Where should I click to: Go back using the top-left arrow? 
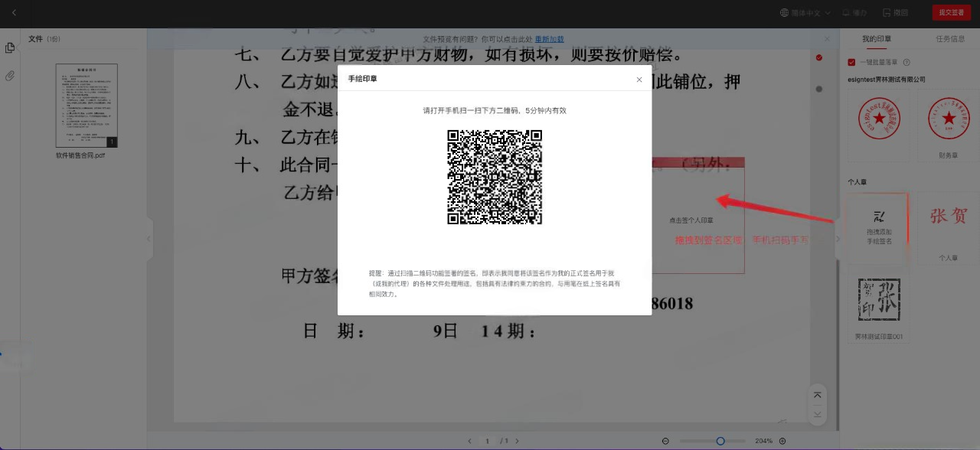(14, 12)
